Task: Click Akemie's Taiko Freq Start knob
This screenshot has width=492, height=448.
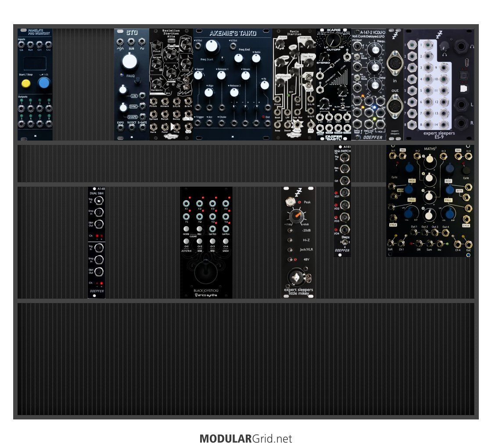Action: (212, 46)
